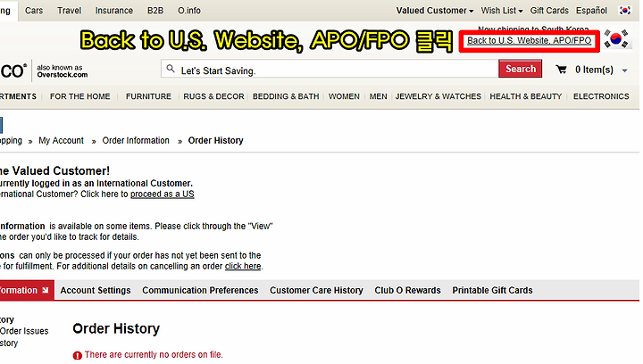This screenshot has width=643, height=364.
Task: Click proceed as a US link
Action: (163, 194)
